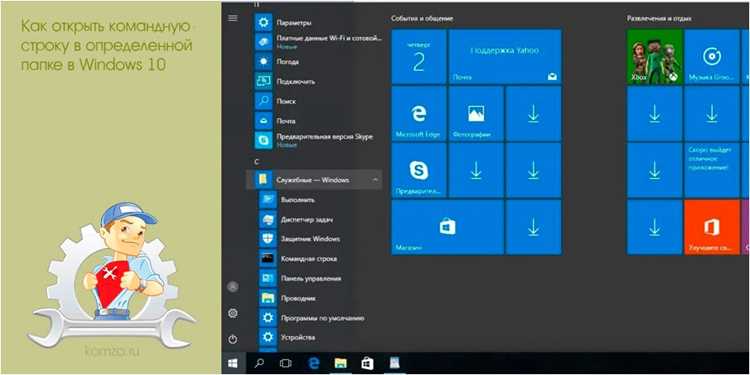The height and width of the screenshot is (375, 750).
Task: Open Task View on the taskbar
Action: (x=286, y=364)
